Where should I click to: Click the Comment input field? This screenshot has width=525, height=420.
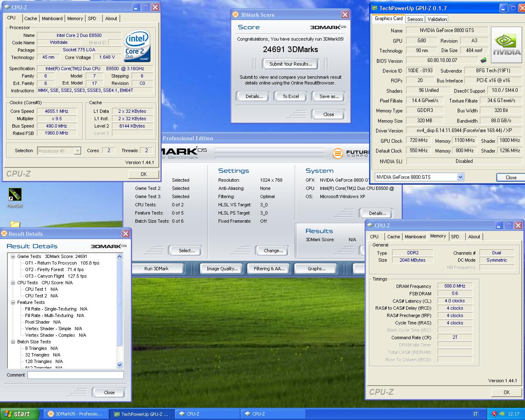75,375
